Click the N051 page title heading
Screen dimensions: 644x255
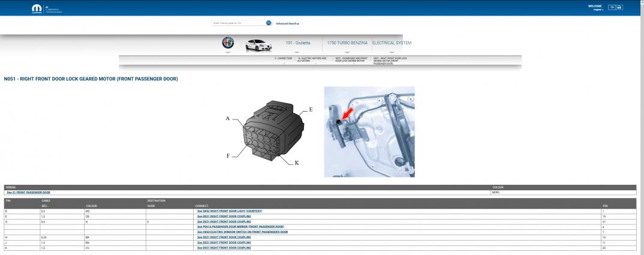(x=91, y=79)
